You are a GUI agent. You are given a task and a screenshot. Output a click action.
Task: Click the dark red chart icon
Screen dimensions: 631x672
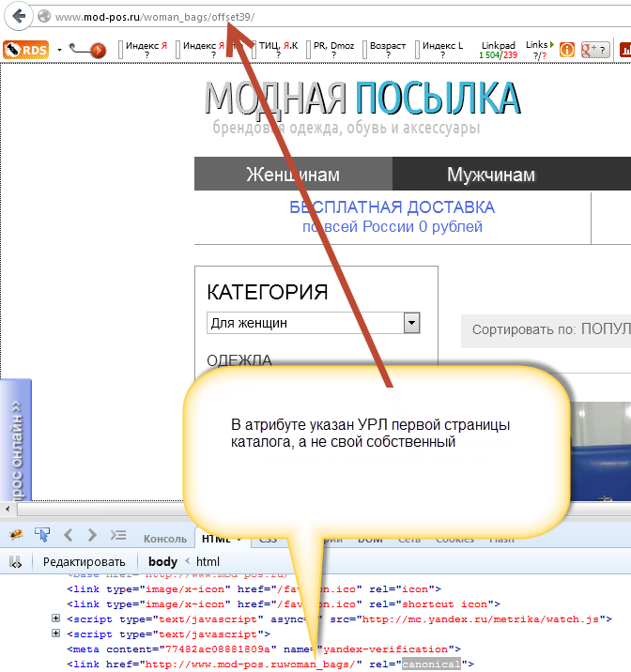625,50
